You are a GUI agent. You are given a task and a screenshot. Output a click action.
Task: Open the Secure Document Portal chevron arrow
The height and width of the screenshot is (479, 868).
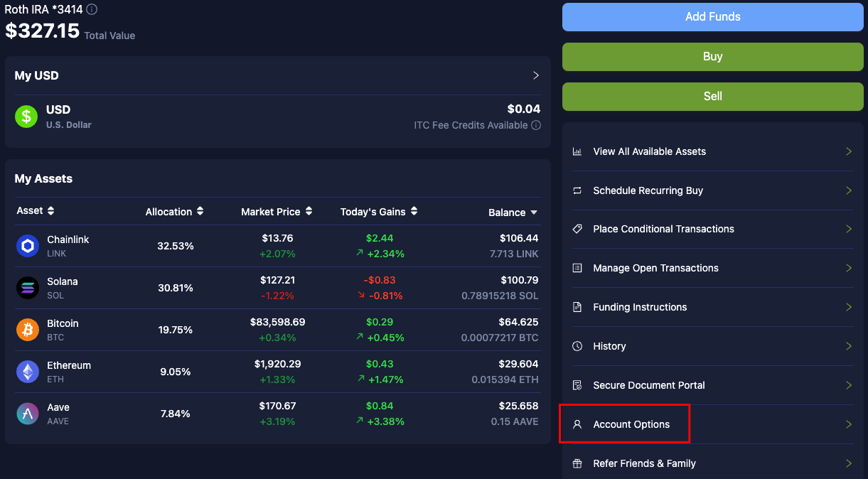pyautogui.click(x=848, y=385)
